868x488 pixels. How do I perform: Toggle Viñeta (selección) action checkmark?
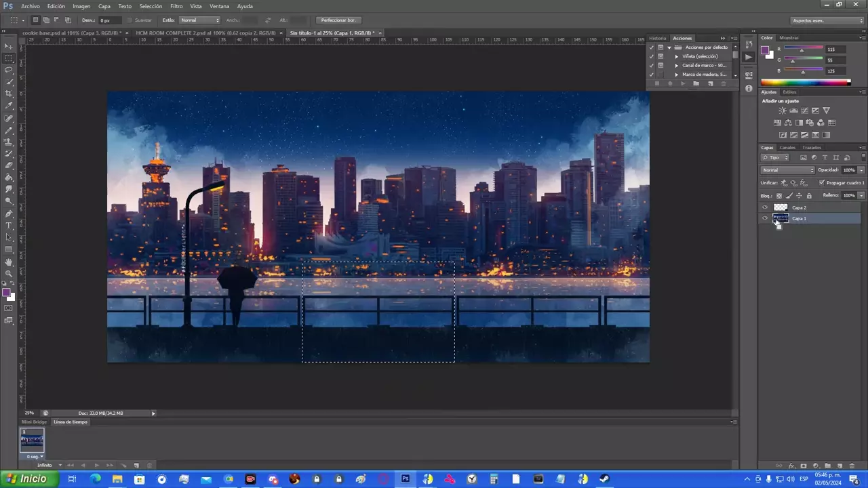coord(652,56)
